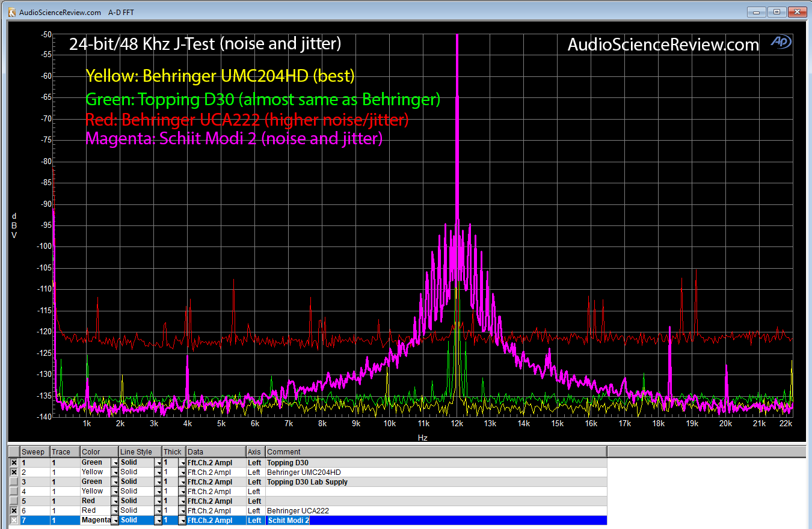Maximize the A-D FFT window
The image size is (812, 529).
click(777, 11)
